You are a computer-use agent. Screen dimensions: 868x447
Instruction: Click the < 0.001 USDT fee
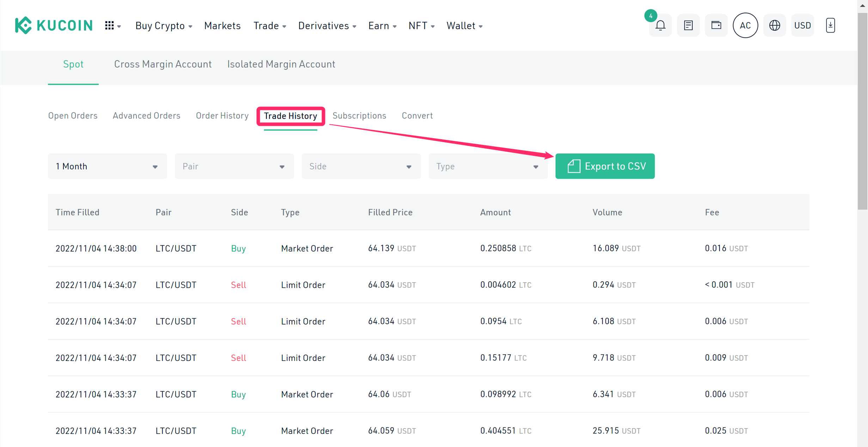tap(729, 285)
